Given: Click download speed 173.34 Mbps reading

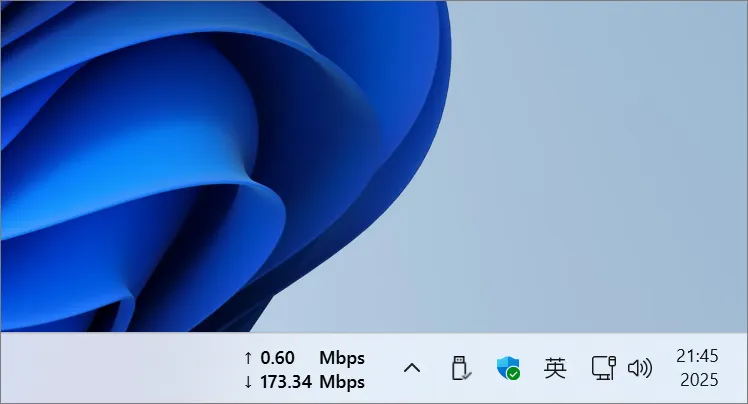Looking at the screenshot, I should [x=304, y=382].
